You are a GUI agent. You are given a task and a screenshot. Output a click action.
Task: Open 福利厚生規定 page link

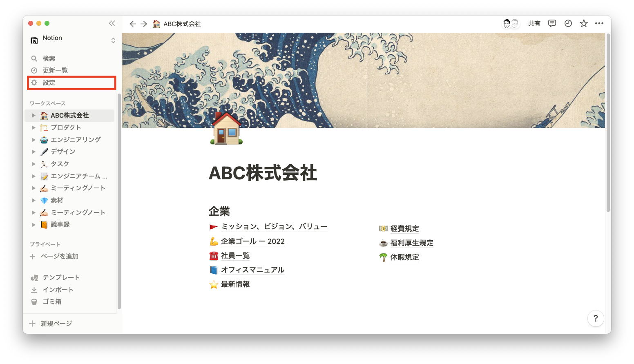(x=412, y=243)
